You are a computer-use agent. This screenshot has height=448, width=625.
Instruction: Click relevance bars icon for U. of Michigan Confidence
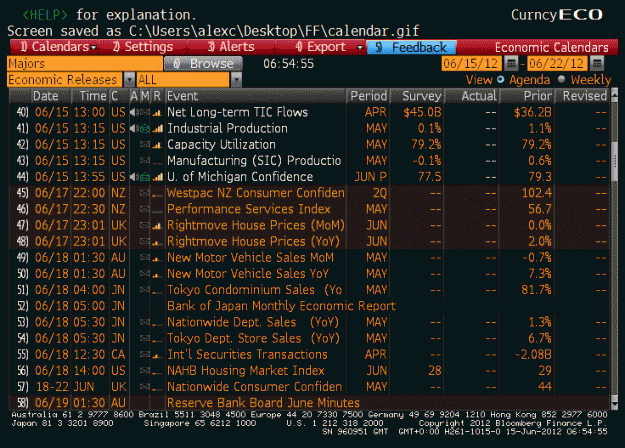coord(157,177)
